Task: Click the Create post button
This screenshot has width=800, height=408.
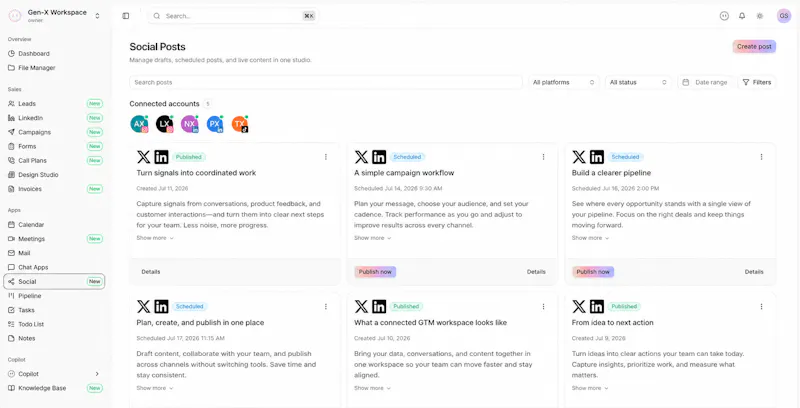Action: coord(754,46)
